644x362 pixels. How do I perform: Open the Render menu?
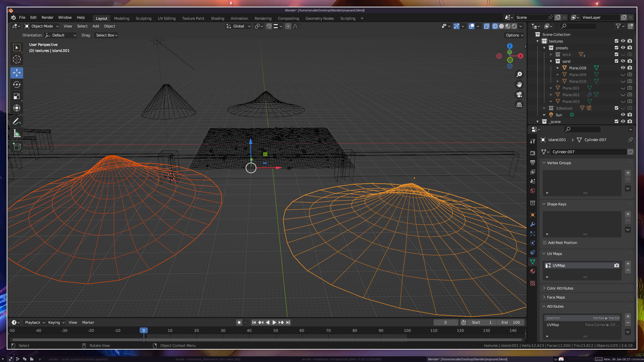(47, 17)
